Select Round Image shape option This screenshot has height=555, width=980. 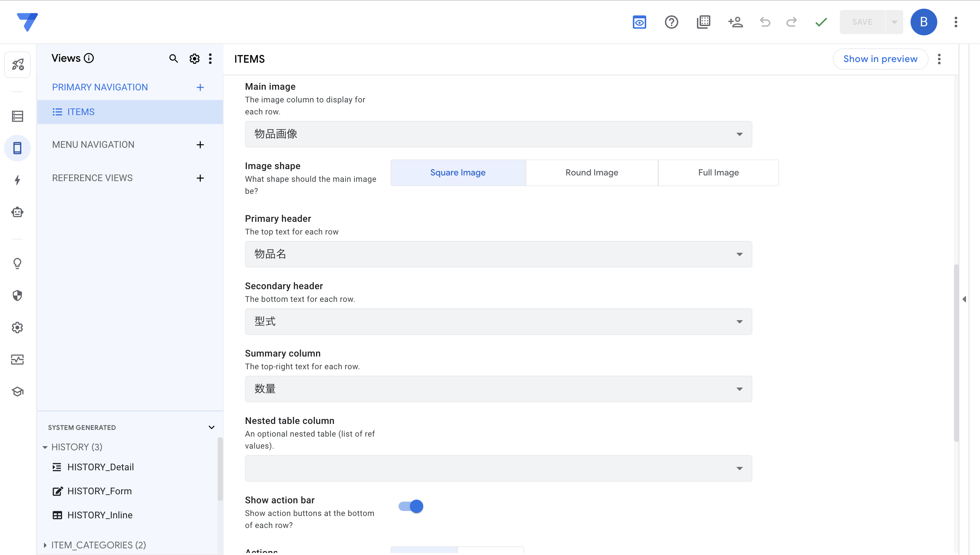click(591, 173)
